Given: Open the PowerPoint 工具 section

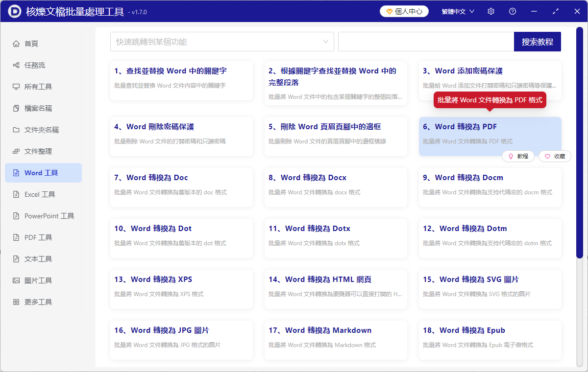Looking at the screenshot, I should click(x=43, y=215).
